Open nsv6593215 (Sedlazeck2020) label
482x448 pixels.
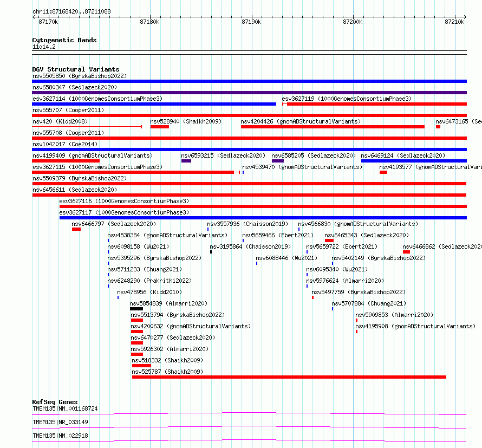[223, 155]
